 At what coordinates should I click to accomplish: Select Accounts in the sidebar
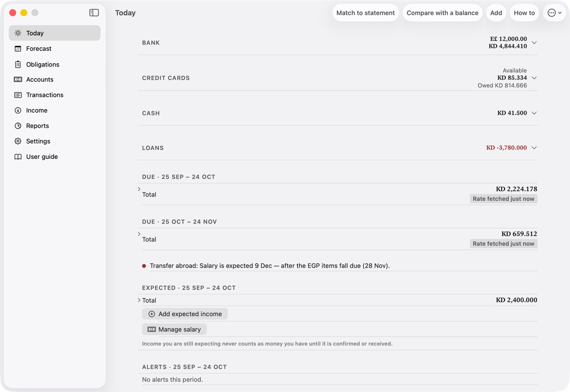click(x=55, y=80)
